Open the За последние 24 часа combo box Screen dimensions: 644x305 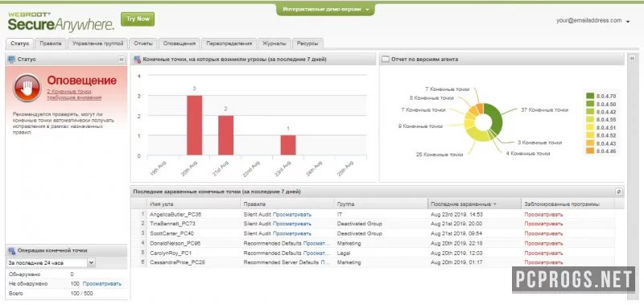click(51, 262)
